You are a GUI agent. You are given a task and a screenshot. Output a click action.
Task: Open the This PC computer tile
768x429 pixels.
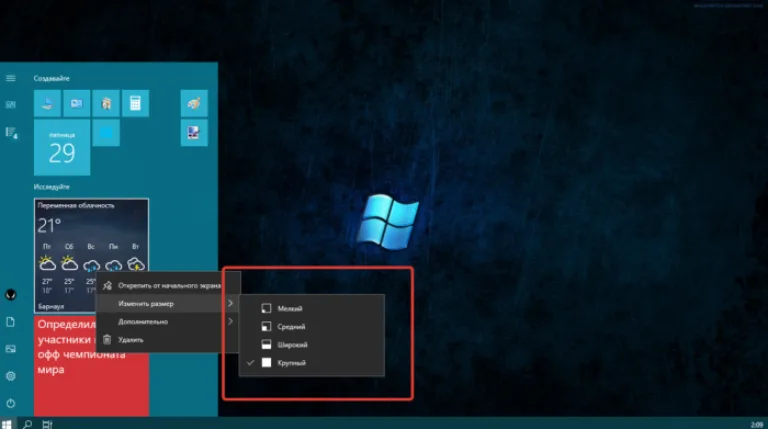click(x=48, y=103)
